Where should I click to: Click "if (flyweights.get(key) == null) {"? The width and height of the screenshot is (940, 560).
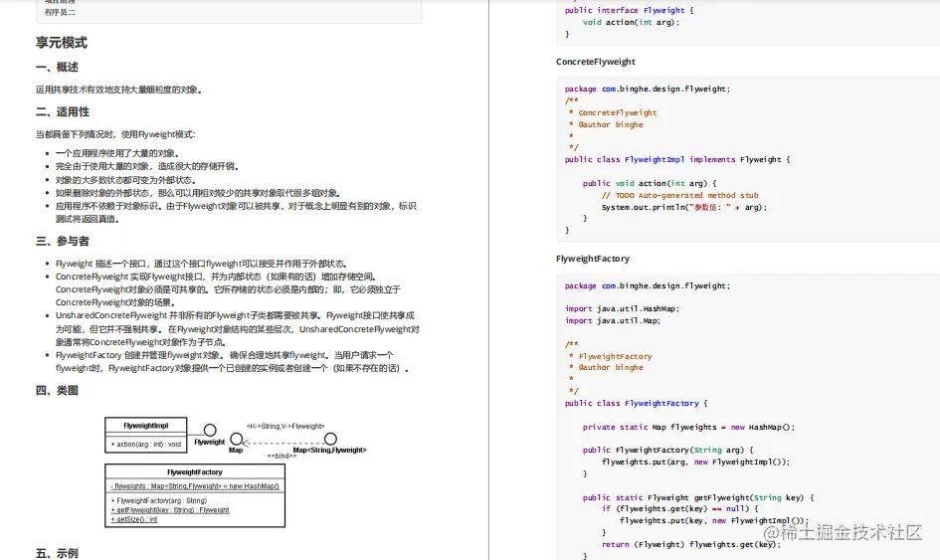pos(679,508)
